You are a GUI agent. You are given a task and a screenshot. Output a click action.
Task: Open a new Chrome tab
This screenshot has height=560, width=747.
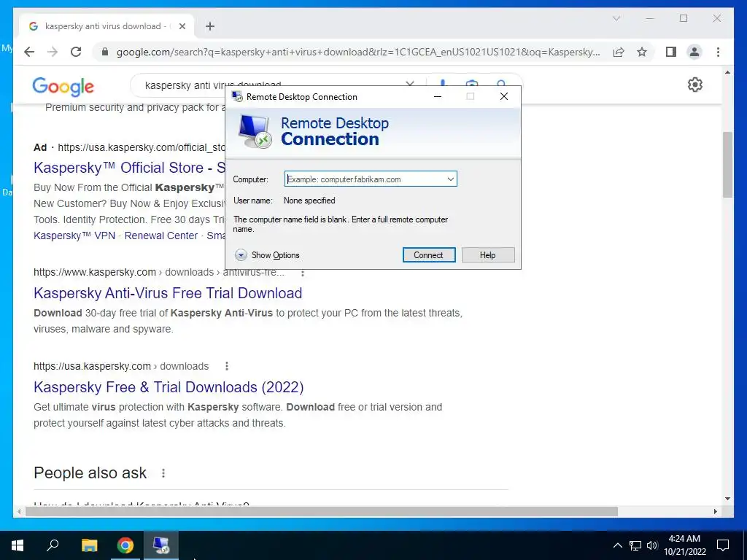coord(210,26)
